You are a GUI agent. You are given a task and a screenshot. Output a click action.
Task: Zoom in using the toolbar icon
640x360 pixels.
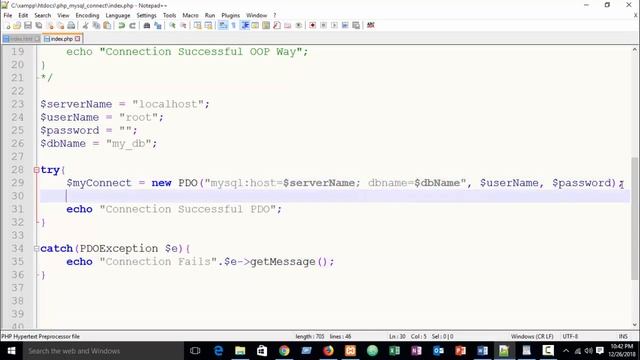point(172,25)
